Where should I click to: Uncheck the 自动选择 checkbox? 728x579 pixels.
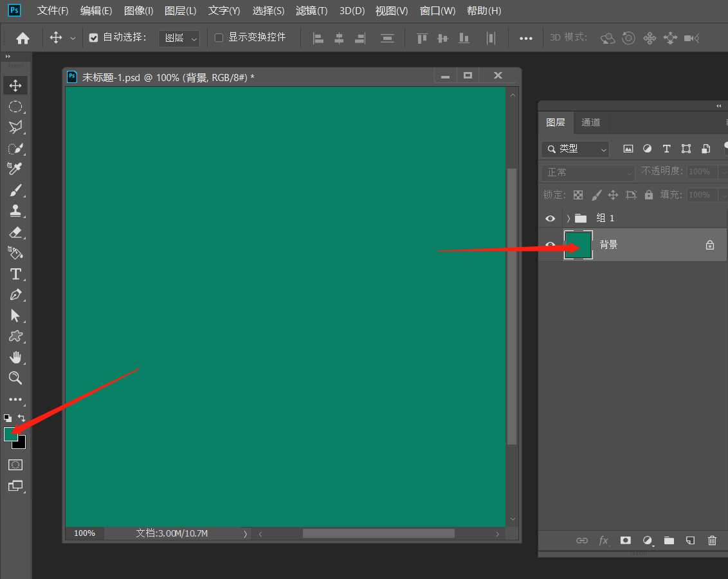click(93, 37)
